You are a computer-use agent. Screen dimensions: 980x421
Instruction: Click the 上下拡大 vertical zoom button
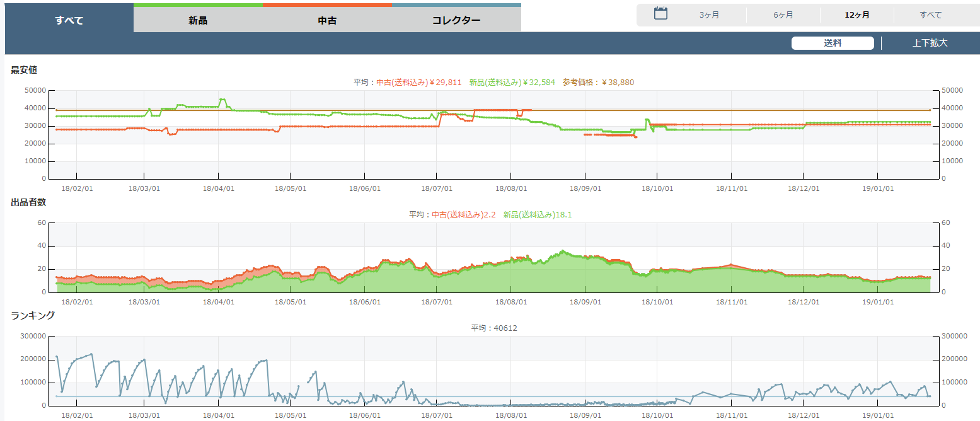point(930,43)
